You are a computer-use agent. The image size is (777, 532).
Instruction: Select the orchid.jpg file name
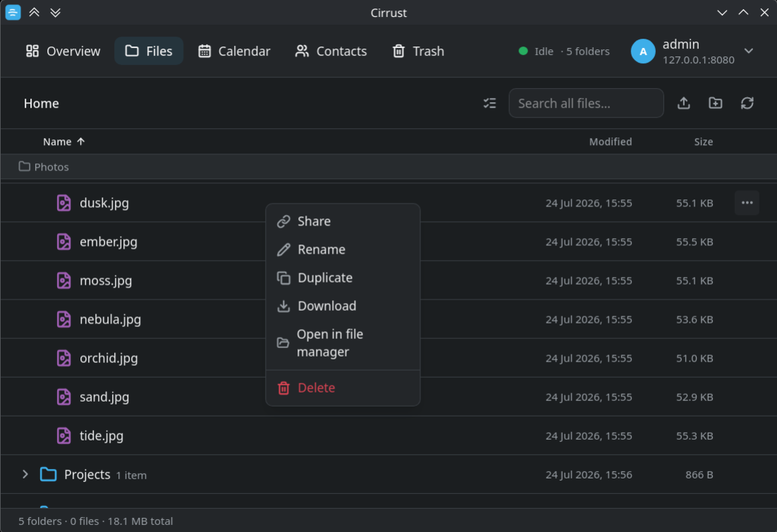109,358
